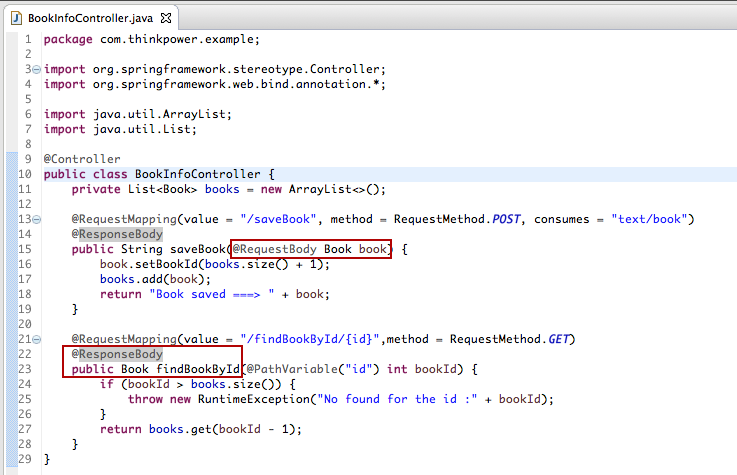The width and height of the screenshot is (737, 475).
Task: Click the saveBook method name
Action: click(x=197, y=249)
